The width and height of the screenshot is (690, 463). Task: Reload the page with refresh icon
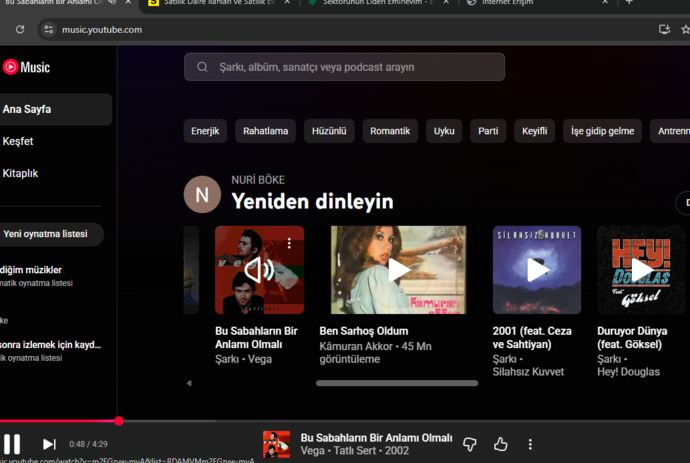(x=20, y=29)
